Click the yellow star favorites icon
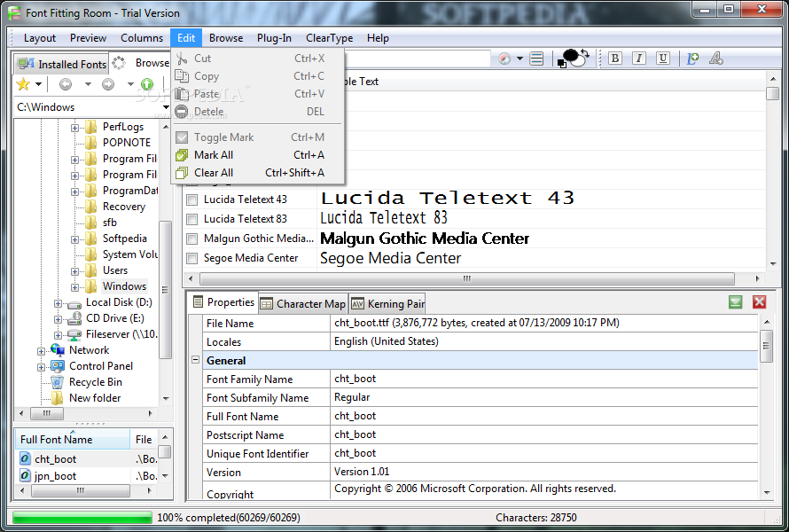Image resolution: width=789 pixels, height=532 pixels. coord(23,84)
